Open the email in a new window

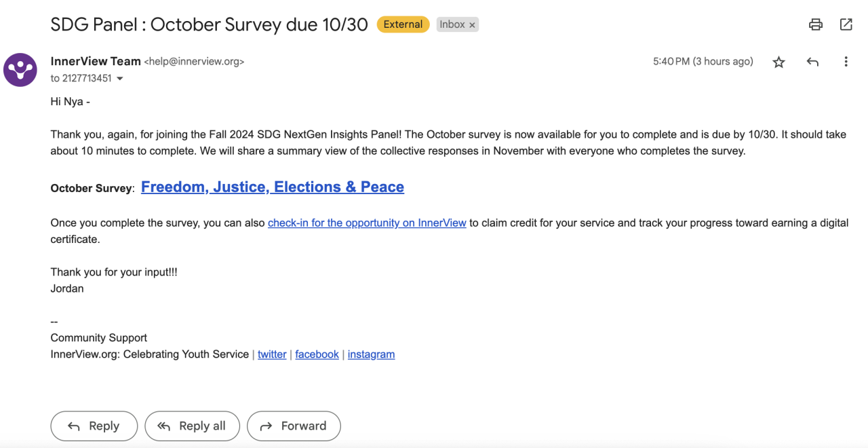(x=846, y=24)
